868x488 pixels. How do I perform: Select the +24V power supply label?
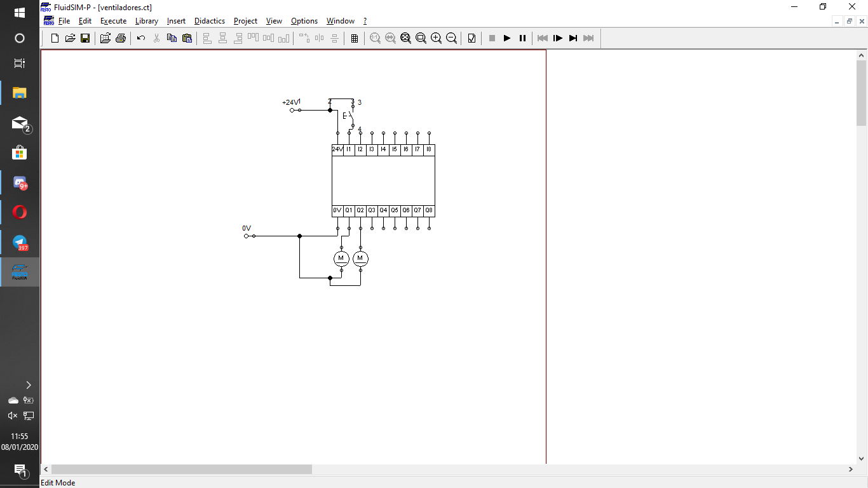click(x=290, y=102)
